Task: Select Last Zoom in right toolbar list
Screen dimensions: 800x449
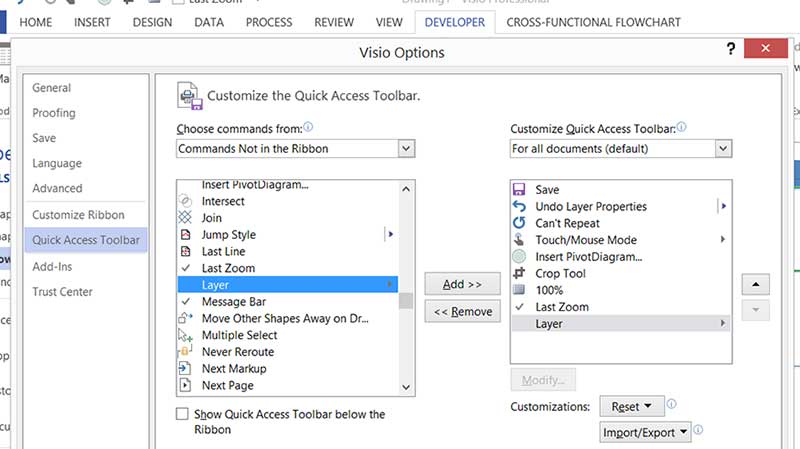Action: [620, 307]
